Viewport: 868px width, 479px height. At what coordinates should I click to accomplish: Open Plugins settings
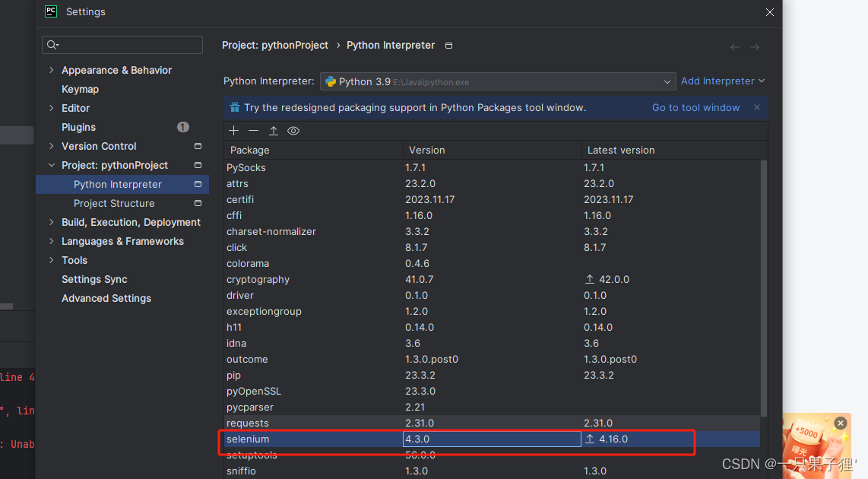pyautogui.click(x=78, y=128)
